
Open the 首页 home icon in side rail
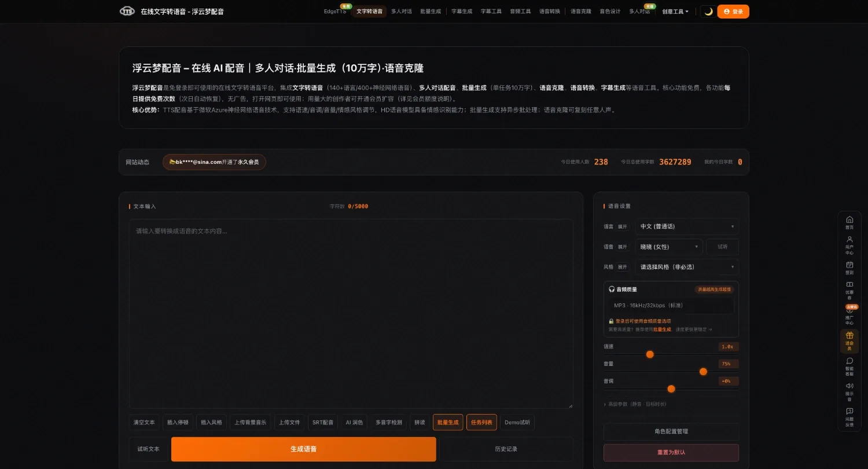[849, 223]
